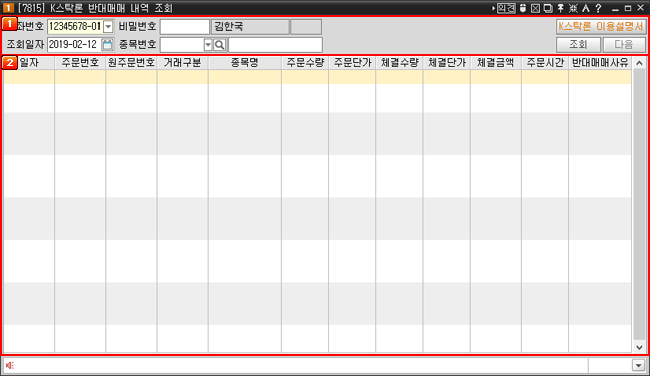Screen dimensions: 650x376
Task: Click the 원주문번호 column header
Action: (x=131, y=63)
